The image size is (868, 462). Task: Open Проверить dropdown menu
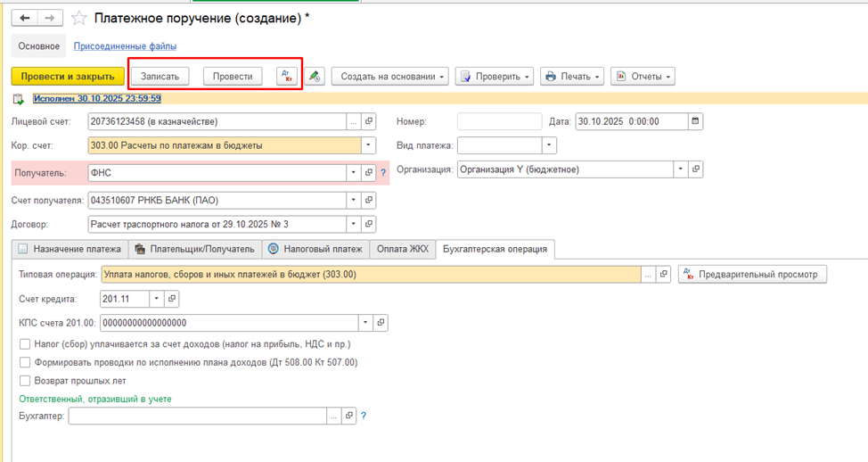click(495, 77)
